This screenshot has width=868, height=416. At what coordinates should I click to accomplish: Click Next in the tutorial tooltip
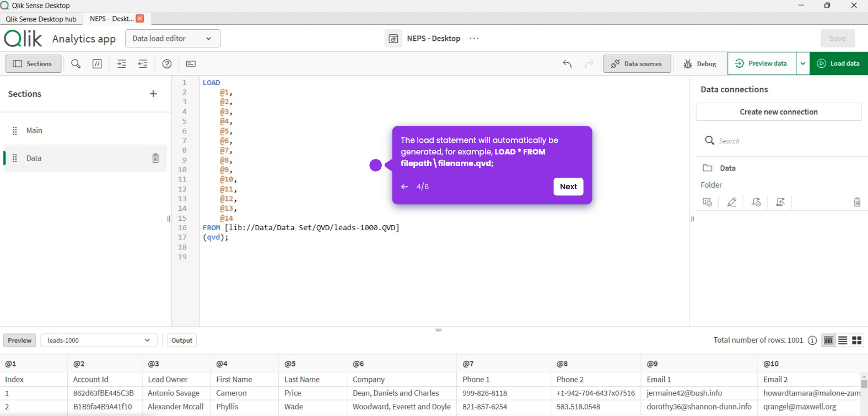click(568, 186)
